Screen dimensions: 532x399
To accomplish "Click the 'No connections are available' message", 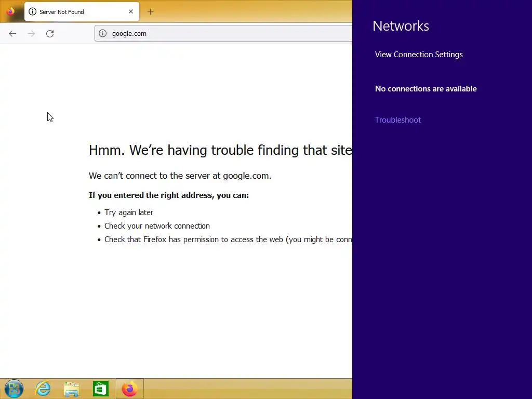I will point(426,89).
